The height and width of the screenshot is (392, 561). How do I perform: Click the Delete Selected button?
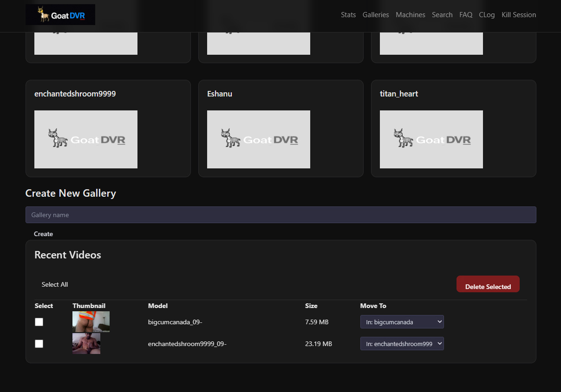488,284
